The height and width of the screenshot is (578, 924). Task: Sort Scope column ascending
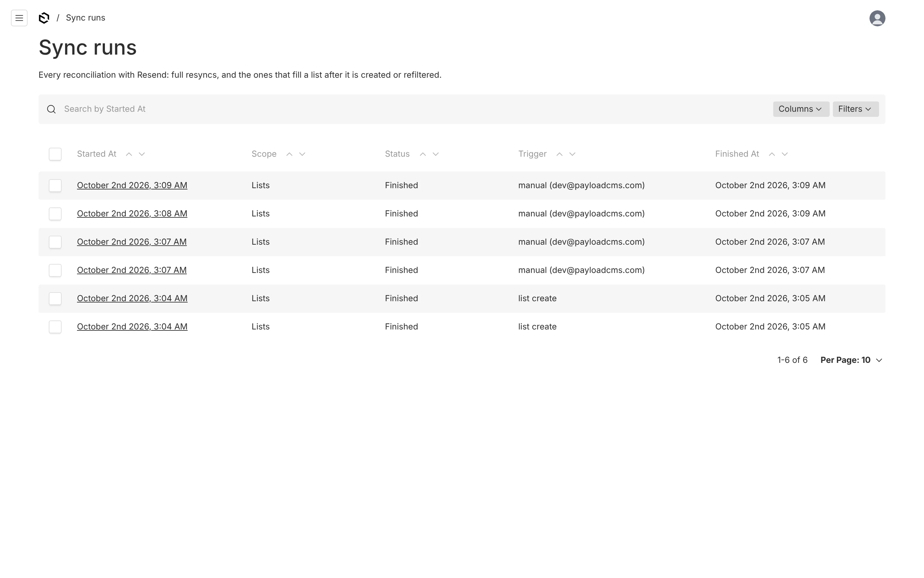(x=289, y=154)
